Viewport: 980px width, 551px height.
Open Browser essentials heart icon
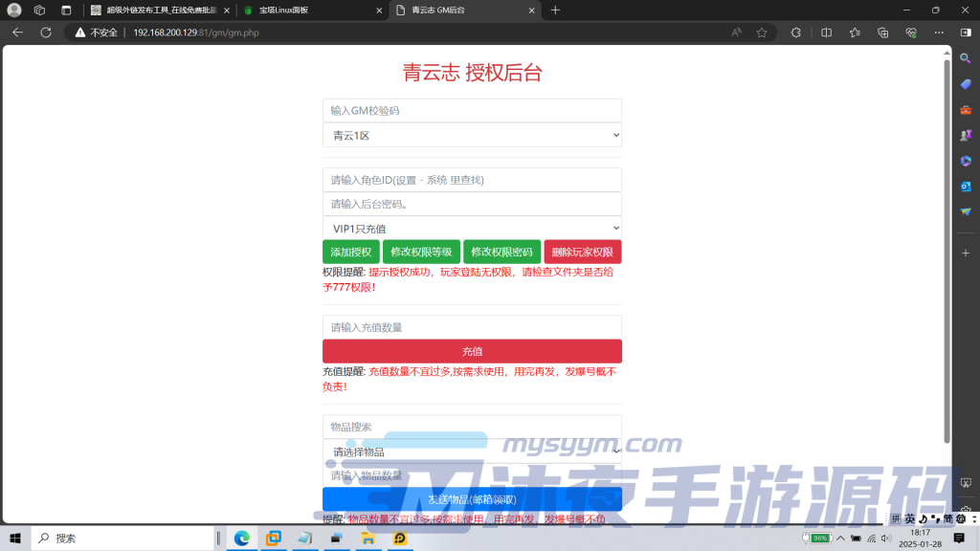tap(912, 32)
